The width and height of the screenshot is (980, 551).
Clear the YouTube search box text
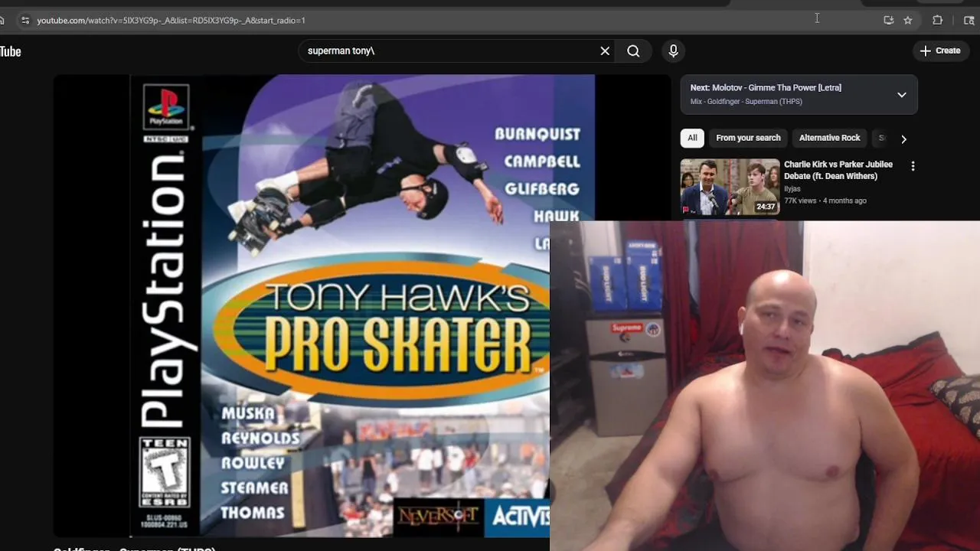click(x=605, y=51)
